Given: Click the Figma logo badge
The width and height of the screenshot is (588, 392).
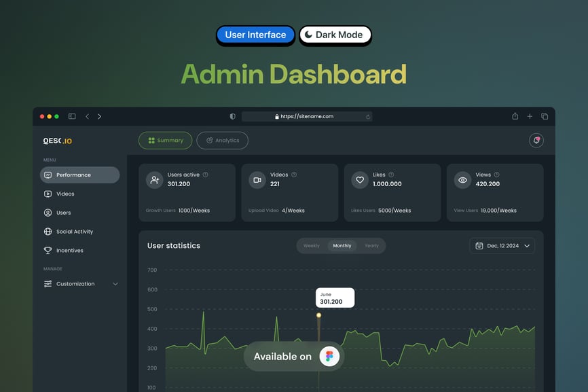Looking at the screenshot, I should coord(330,357).
